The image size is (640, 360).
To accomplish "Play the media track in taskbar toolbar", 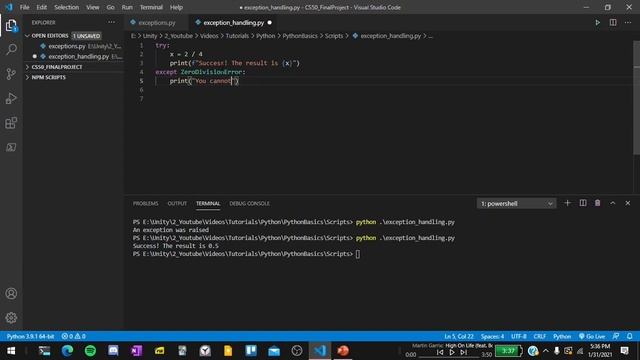I will [452, 352].
